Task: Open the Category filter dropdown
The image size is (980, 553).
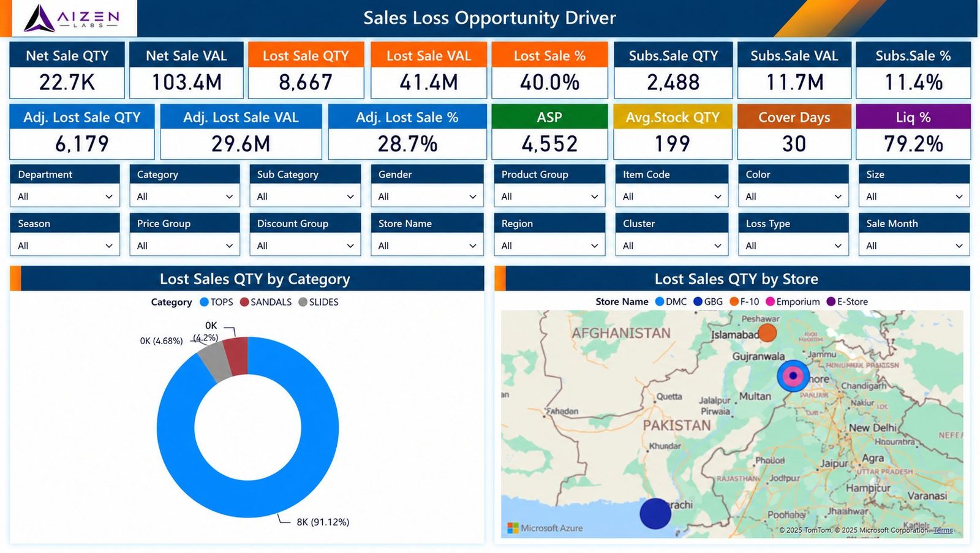Action: 184,197
